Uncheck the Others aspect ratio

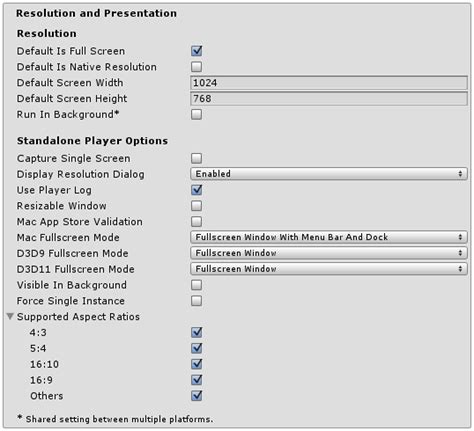click(196, 395)
